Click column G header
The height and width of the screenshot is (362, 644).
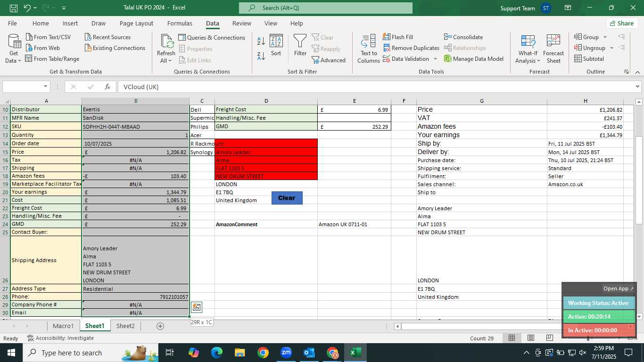pos(481,101)
